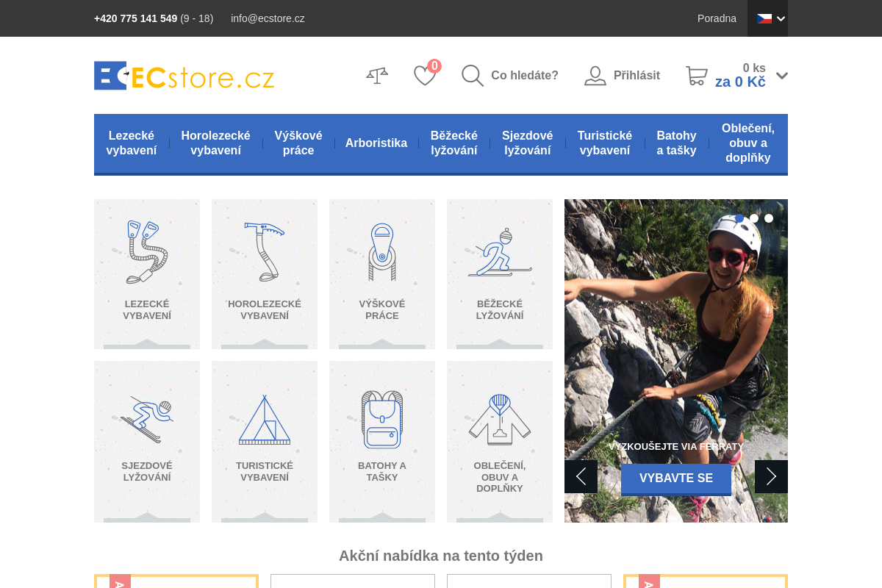Open the Přihlásit login menu
882x588 pixels.
coord(622,76)
